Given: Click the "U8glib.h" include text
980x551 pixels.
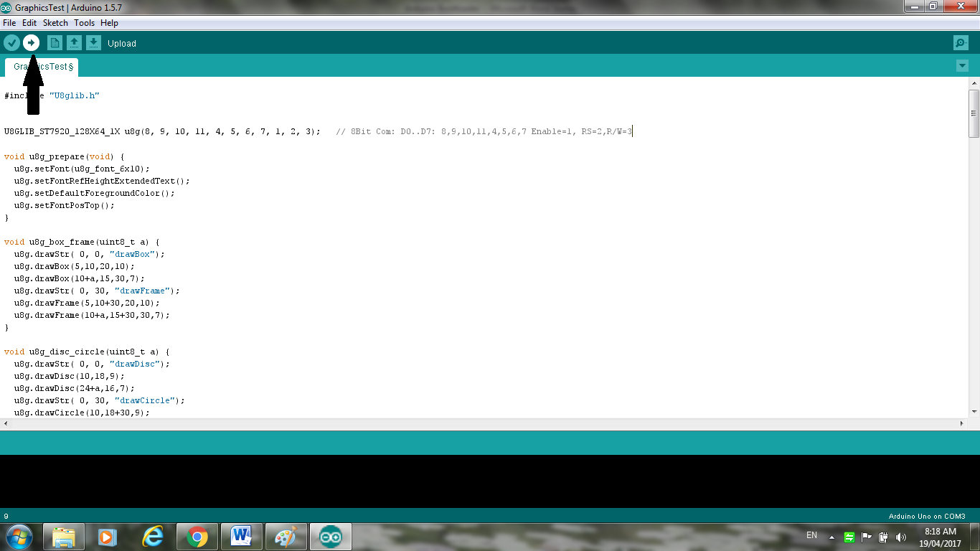Looking at the screenshot, I should click(74, 95).
